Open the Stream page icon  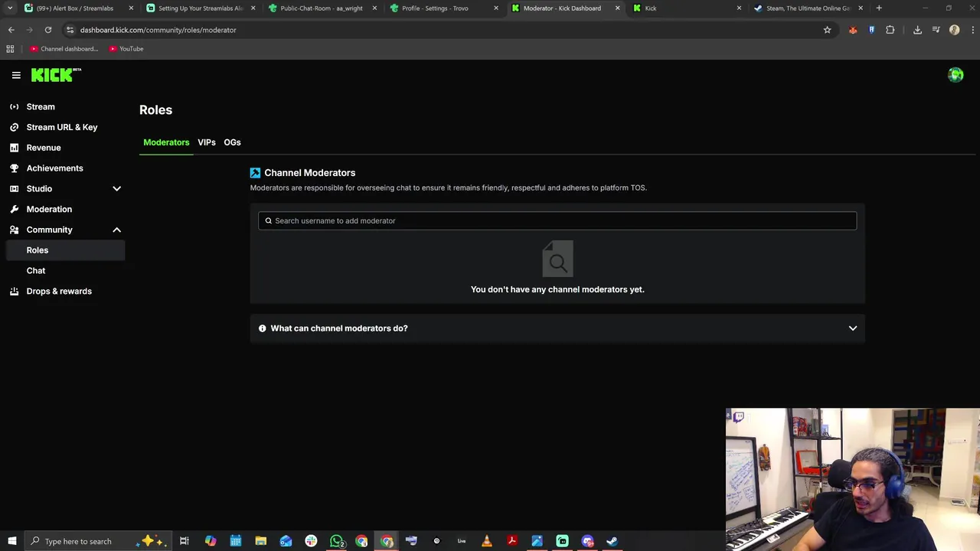(x=14, y=106)
